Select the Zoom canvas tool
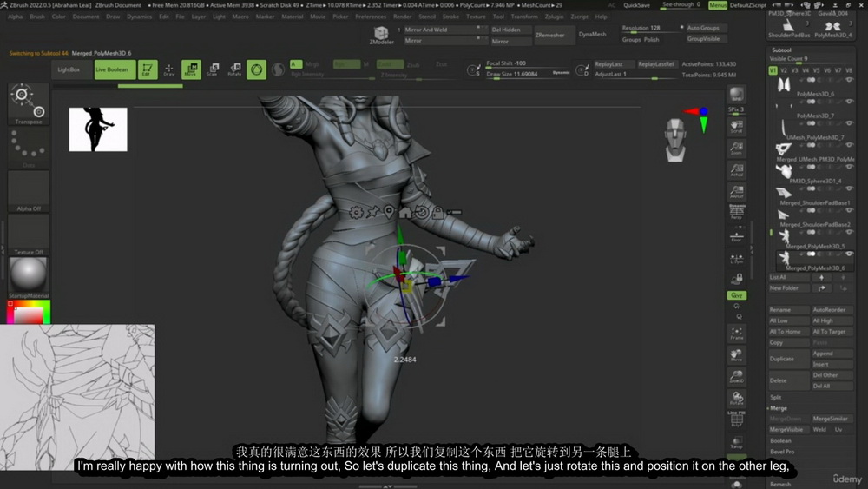Viewport: 868px width, 489px height. (x=736, y=149)
